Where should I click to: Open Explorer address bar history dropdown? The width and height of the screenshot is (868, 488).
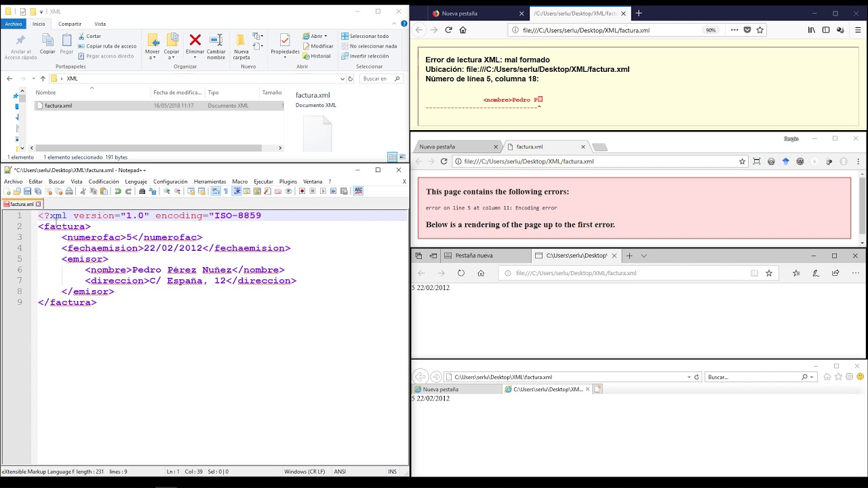[341, 79]
